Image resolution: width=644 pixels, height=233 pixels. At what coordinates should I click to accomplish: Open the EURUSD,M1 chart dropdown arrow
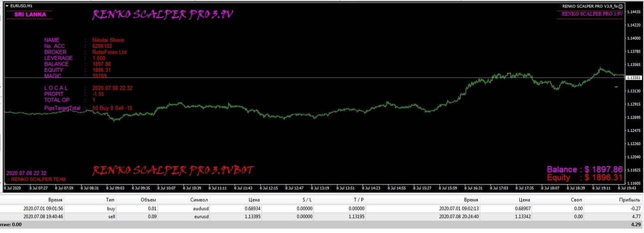7,6
